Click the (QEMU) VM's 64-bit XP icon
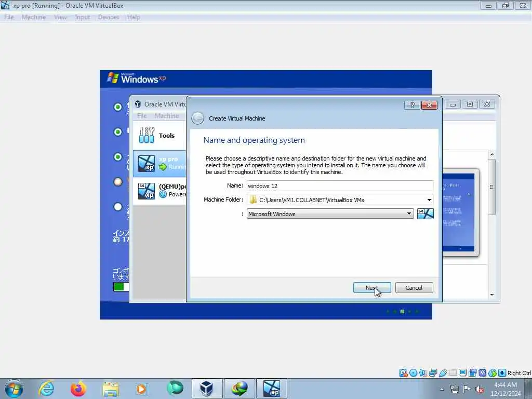This screenshot has height=399, width=532. click(x=147, y=191)
